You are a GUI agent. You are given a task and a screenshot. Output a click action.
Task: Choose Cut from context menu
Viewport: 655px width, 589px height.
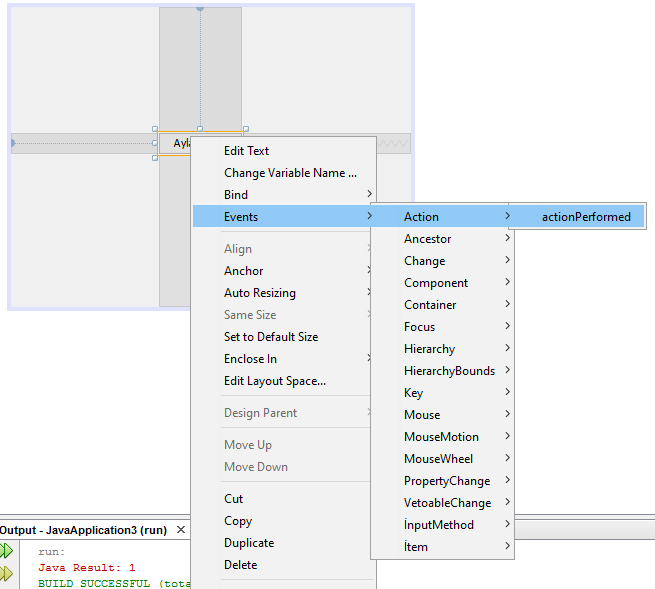[x=284, y=499]
